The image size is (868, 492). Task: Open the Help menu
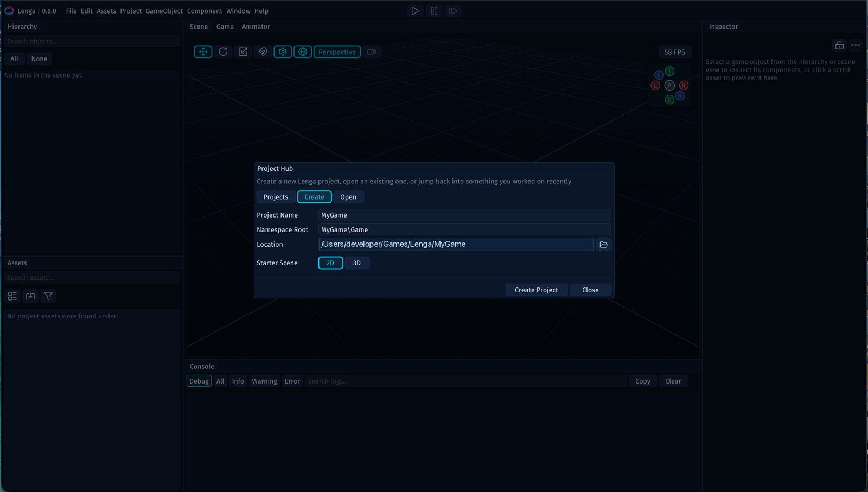261,11
